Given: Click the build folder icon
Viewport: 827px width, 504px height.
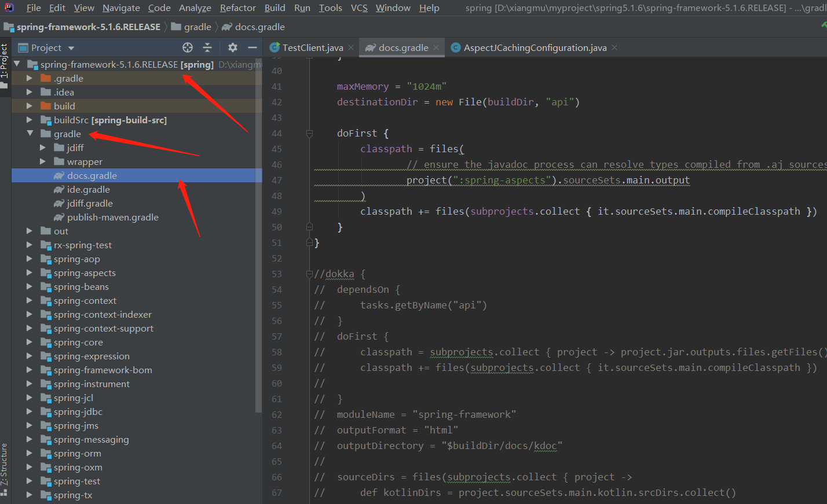Looking at the screenshot, I should coord(46,106).
